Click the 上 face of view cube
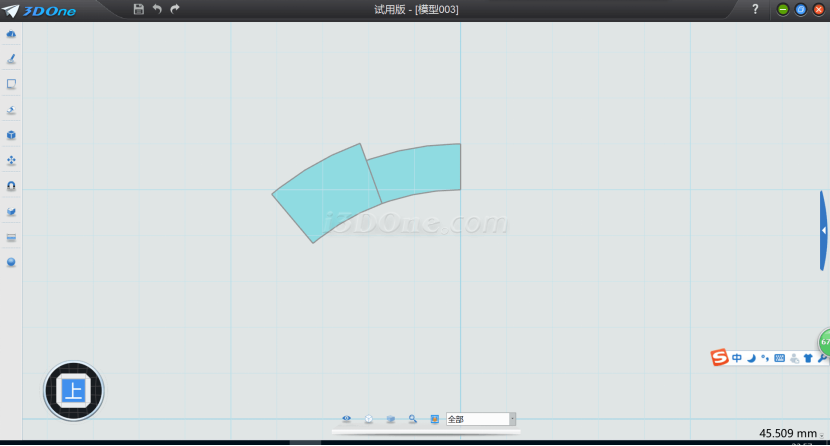This screenshot has height=446, width=830. 73,390
